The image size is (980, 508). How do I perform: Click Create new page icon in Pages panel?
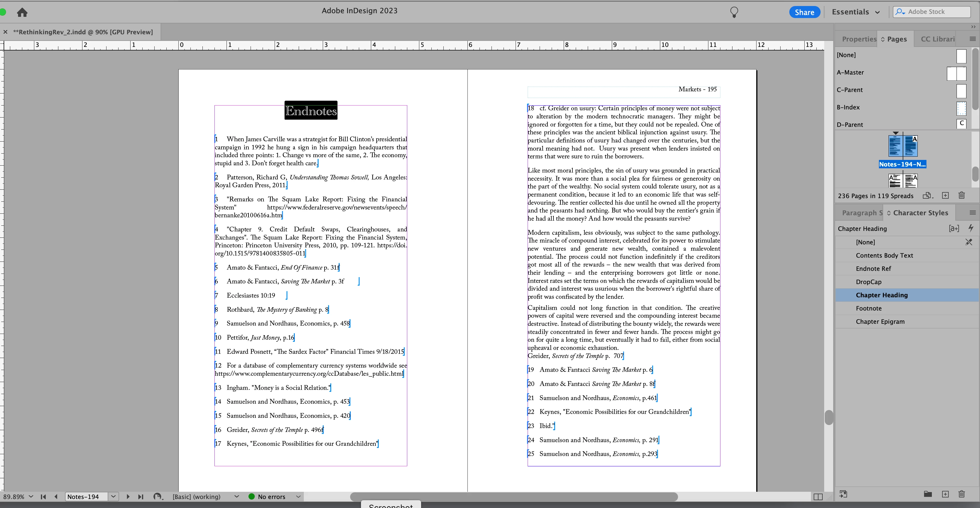(x=945, y=195)
